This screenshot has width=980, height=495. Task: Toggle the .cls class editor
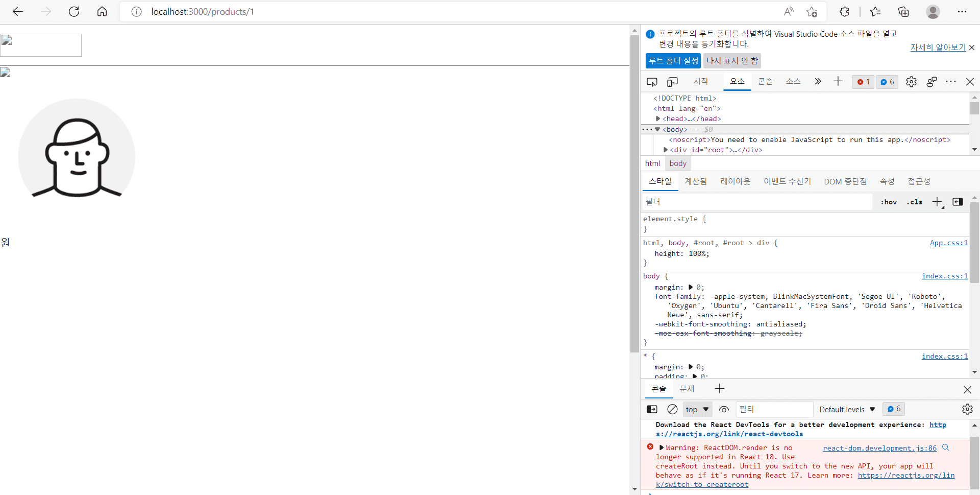[x=915, y=202]
